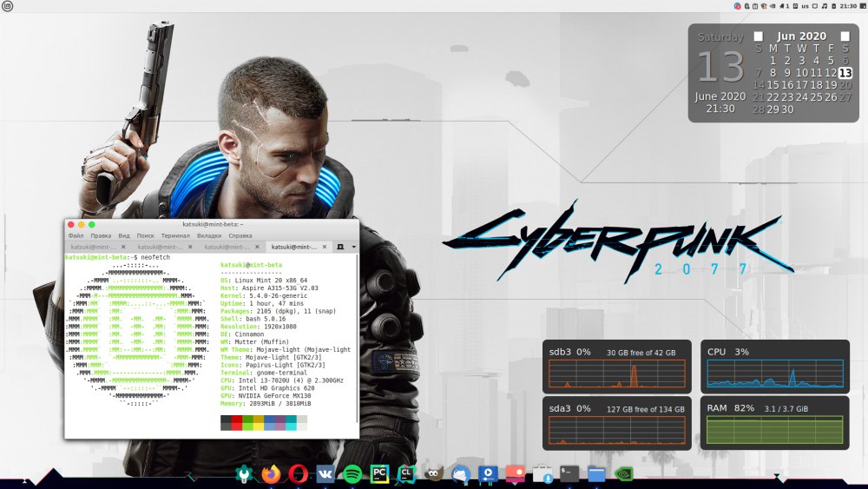Screen dimensions: 868x489
Task: Click the 'Shell: bash 5.0.16' line
Action: [253, 319]
